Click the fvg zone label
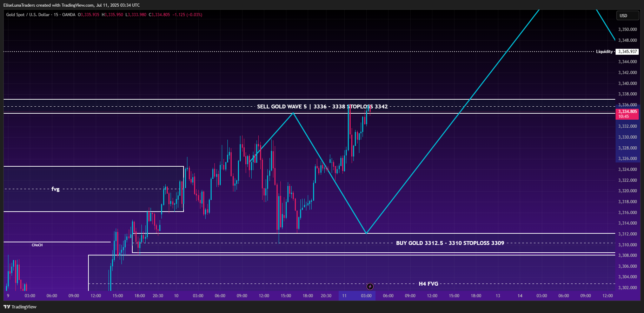The height and width of the screenshot is (313, 644). [55, 189]
